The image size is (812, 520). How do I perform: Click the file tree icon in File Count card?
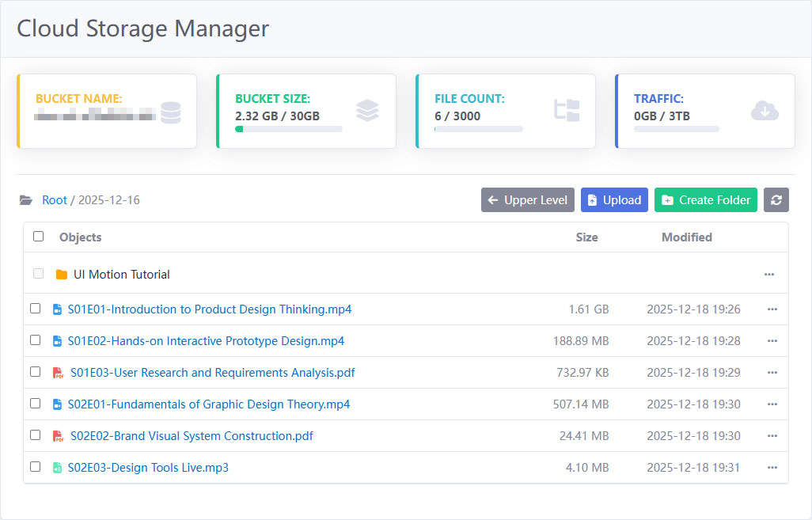coord(567,111)
